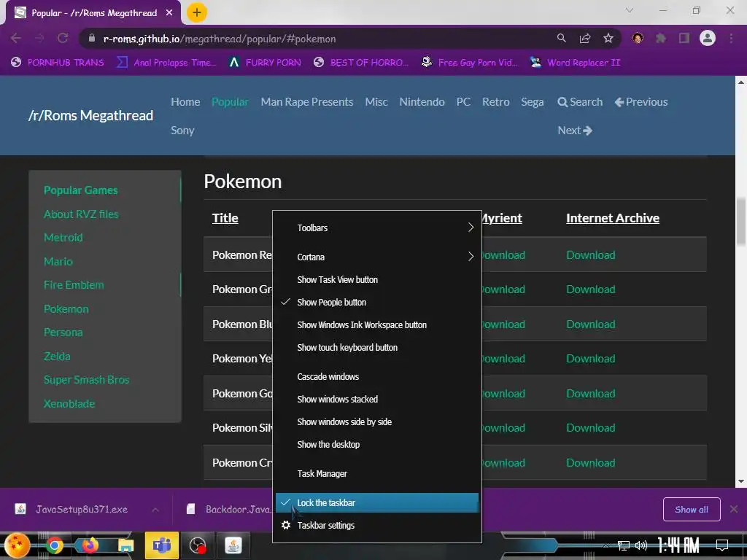Viewport: 747px width, 560px height.
Task: Switch to the Popular - /r/Roms Megathread tab
Action: click(x=93, y=13)
